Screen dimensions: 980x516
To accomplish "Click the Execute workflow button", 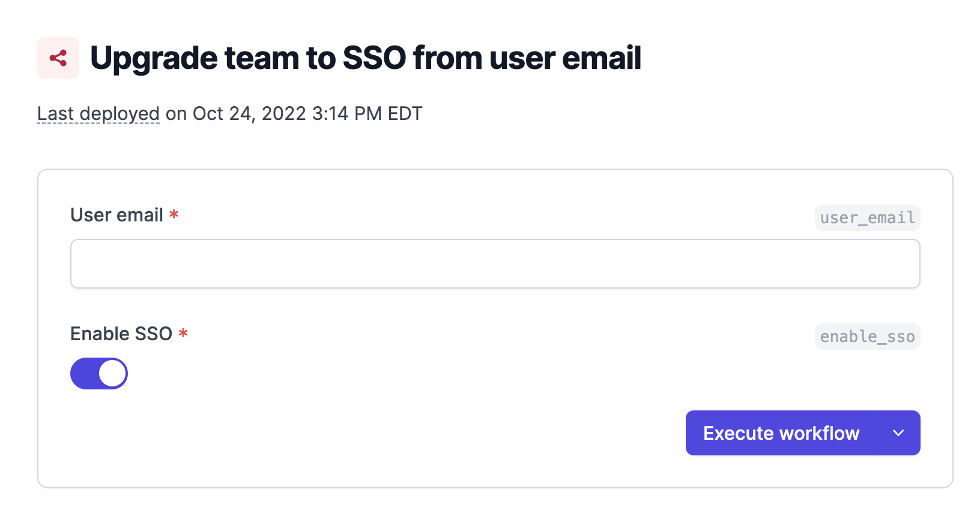I will (x=781, y=433).
